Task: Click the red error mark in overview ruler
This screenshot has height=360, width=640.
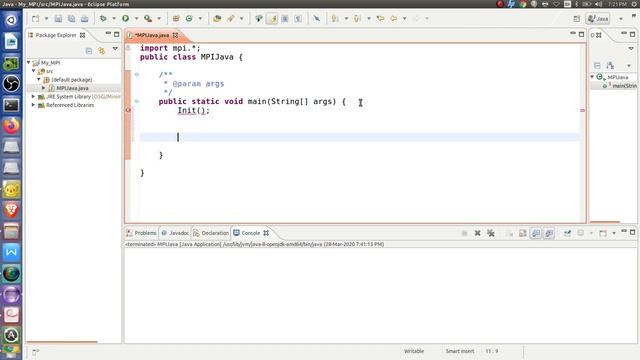Action: click(x=582, y=110)
